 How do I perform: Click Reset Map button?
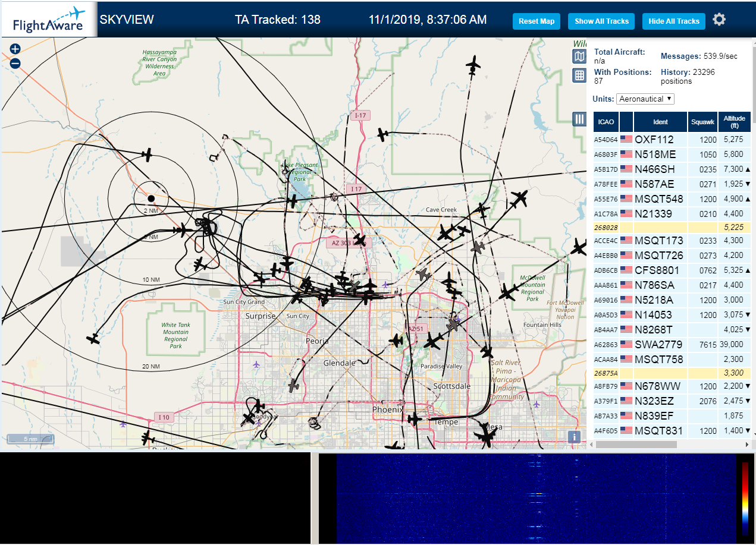pos(537,21)
